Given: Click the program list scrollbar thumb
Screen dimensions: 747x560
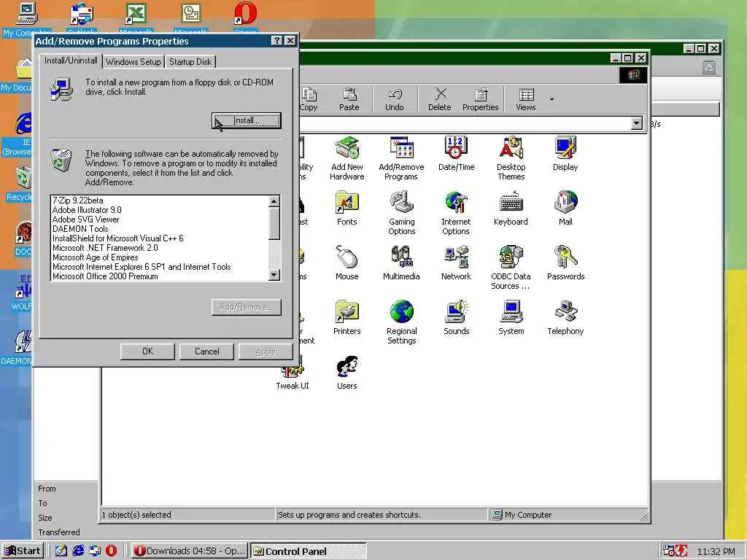Looking at the screenshot, I should [x=274, y=224].
